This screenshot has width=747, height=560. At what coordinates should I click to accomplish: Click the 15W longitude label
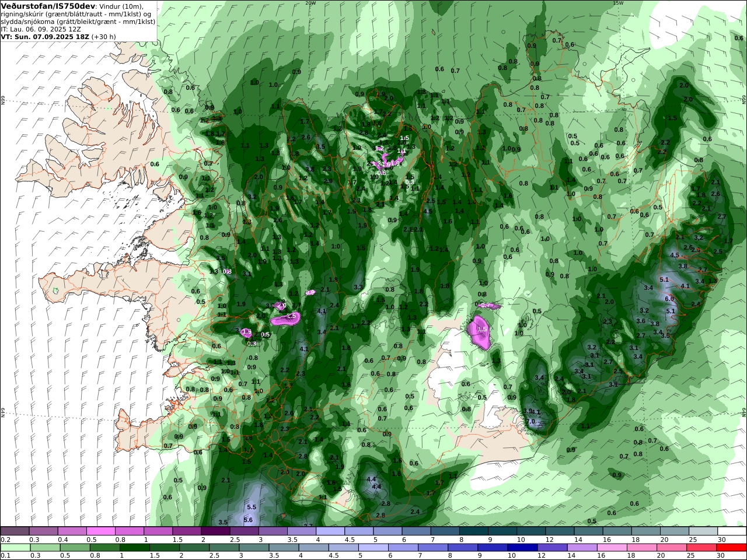pos(618,3)
